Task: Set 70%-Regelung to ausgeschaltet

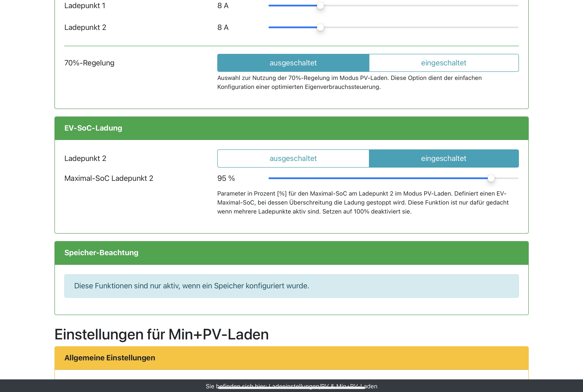Action: click(x=293, y=63)
